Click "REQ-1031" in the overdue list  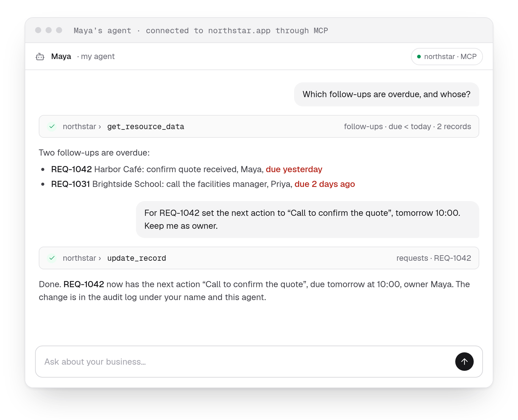(70, 184)
